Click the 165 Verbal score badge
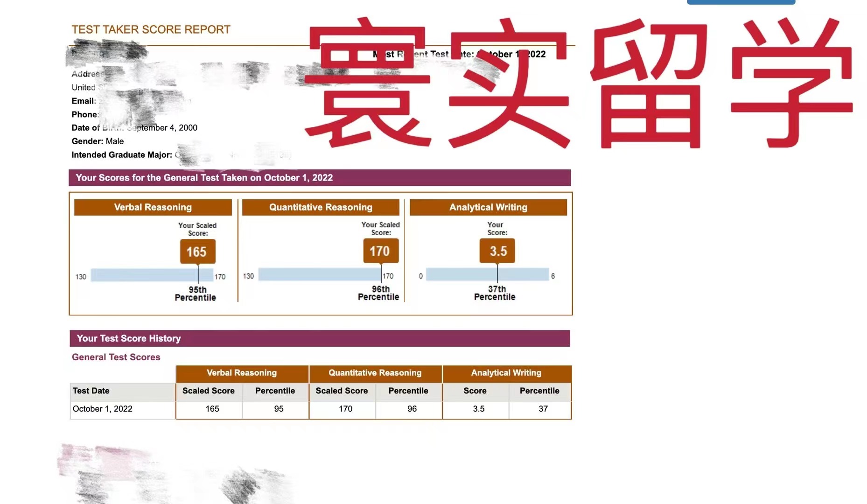 [x=198, y=252]
